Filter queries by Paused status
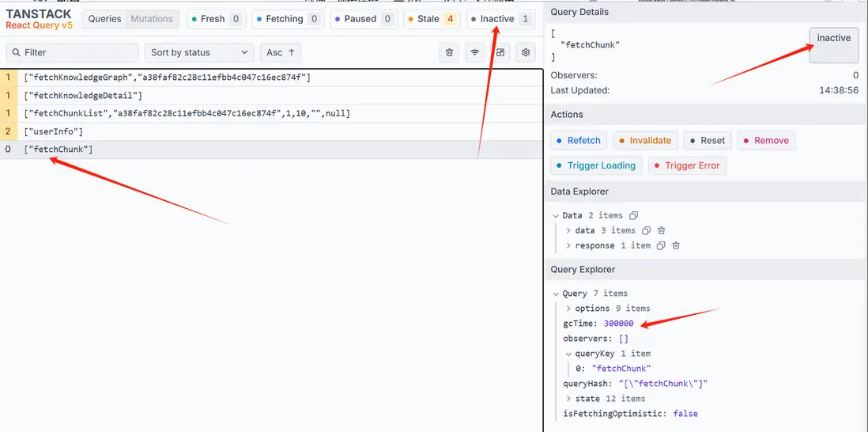Image resolution: width=868 pixels, height=432 pixels. [363, 19]
